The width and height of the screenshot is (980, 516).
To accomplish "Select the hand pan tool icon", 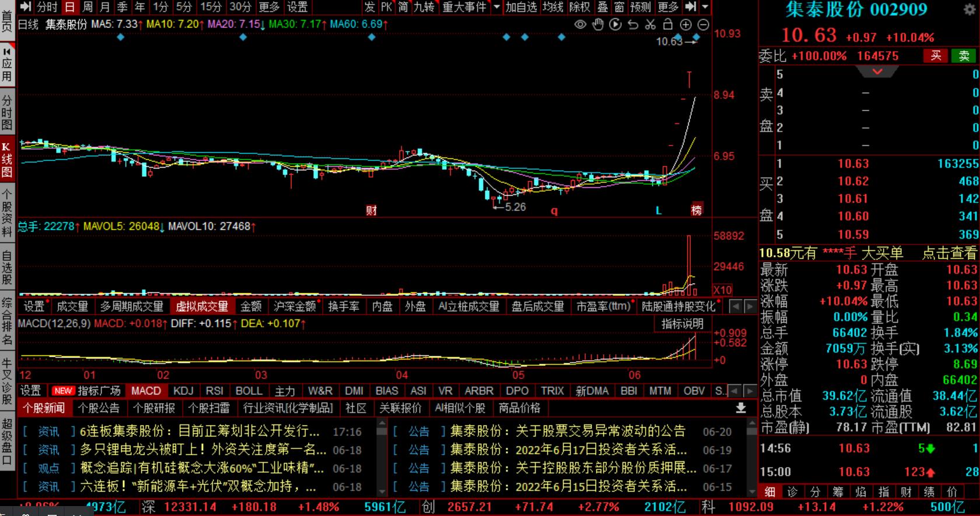I will point(598,25).
